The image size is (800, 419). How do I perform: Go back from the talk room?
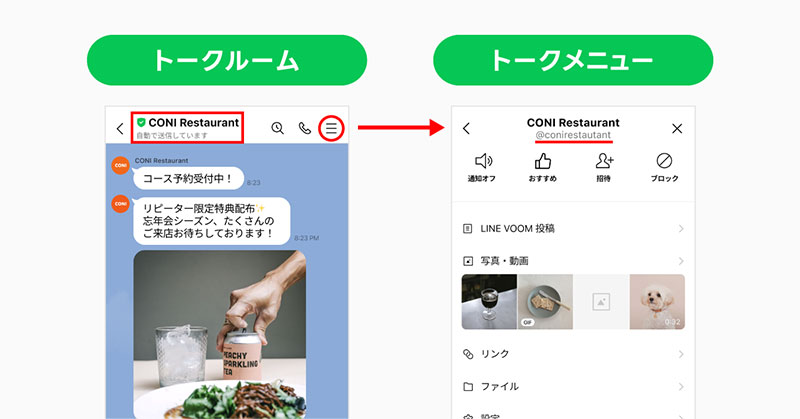(120, 128)
